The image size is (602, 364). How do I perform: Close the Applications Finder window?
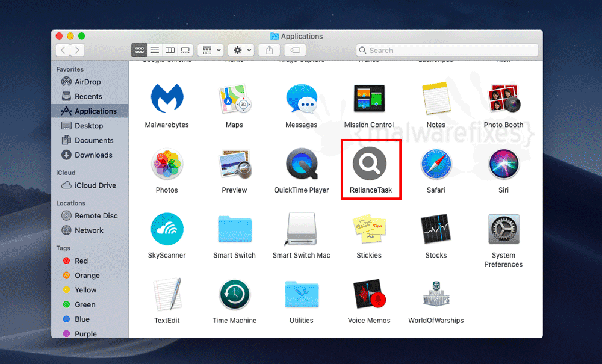pyautogui.click(x=59, y=36)
